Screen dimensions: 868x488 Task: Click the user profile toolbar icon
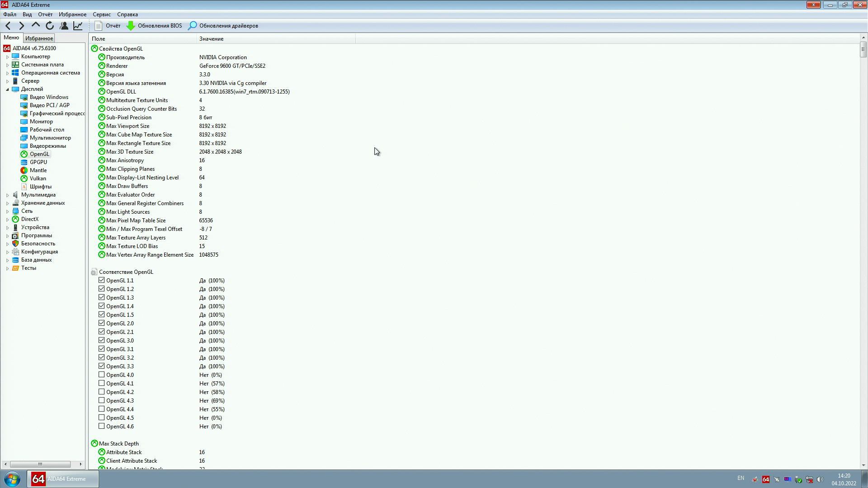(x=64, y=26)
